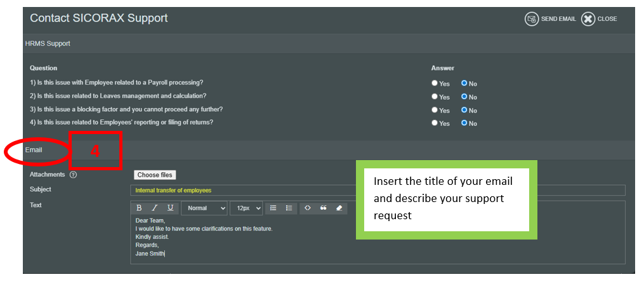Click the Attachments label
The image size is (644, 284).
pyautogui.click(x=47, y=174)
